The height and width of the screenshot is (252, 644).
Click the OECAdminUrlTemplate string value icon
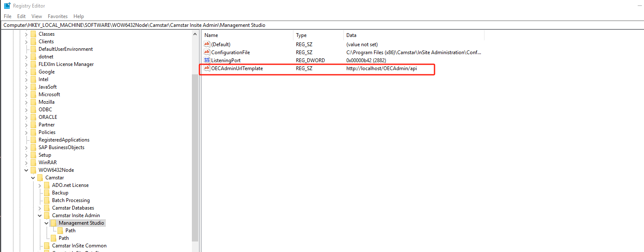[x=207, y=68]
